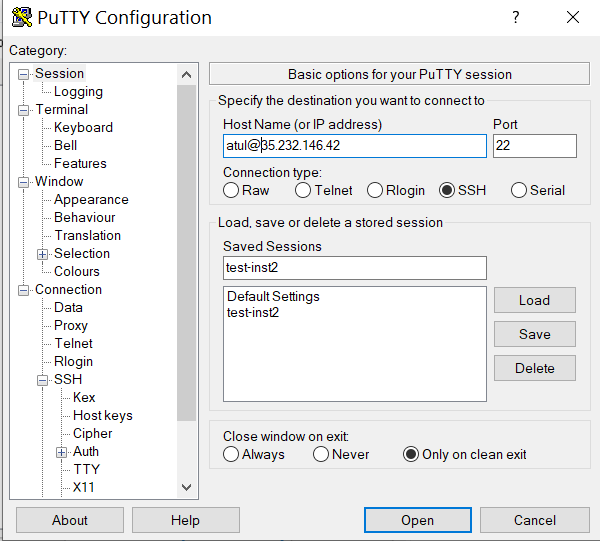This screenshot has height=541, width=600.
Task: Collapse the Session tree node
Action: (x=23, y=74)
